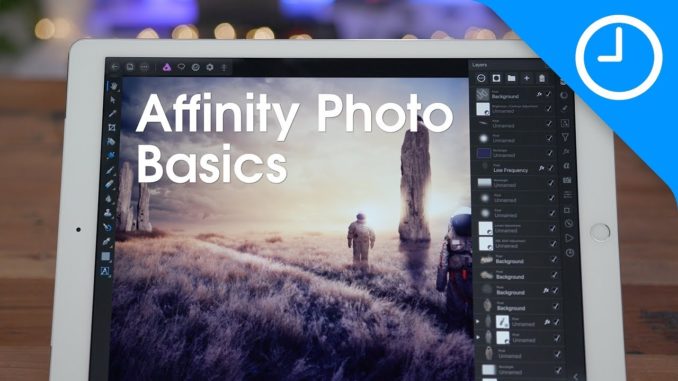Select the Crop tool
678x381 pixels.
click(112, 128)
